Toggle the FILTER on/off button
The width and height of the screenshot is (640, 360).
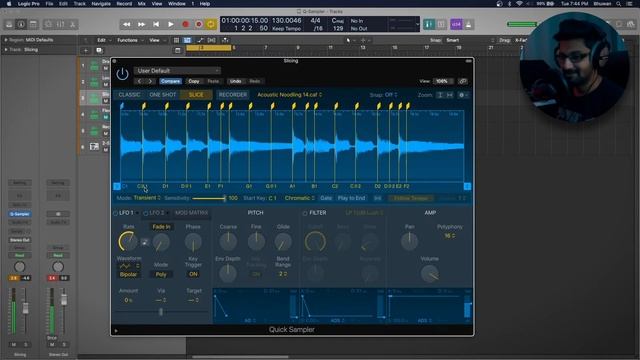coord(305,213)
